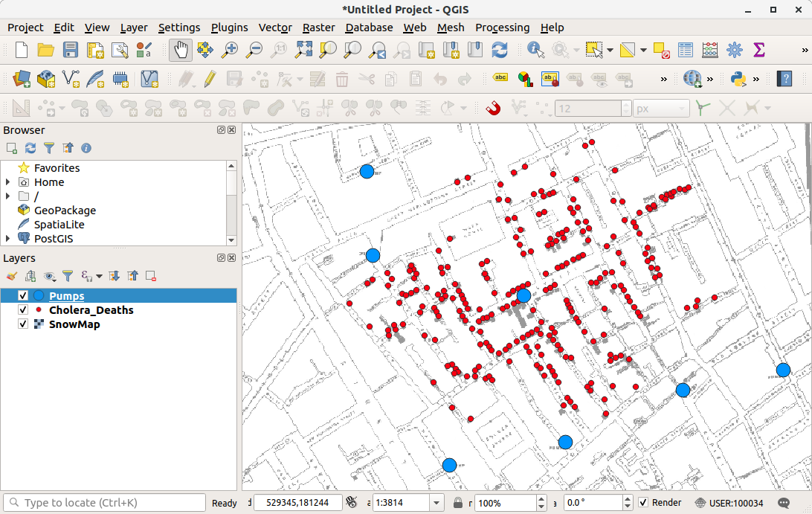This screenshot has width=812, height=514.
Task: Remove the selected layer from Layers panel
Action: pos(151,276)
